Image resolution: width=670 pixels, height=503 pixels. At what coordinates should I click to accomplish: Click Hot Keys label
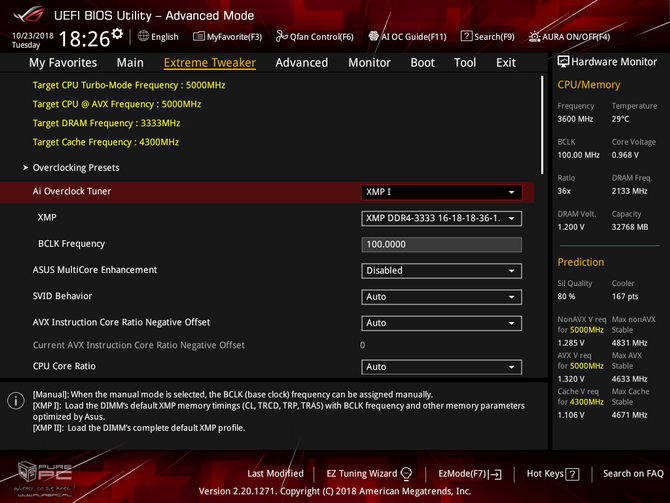[545, 474]
